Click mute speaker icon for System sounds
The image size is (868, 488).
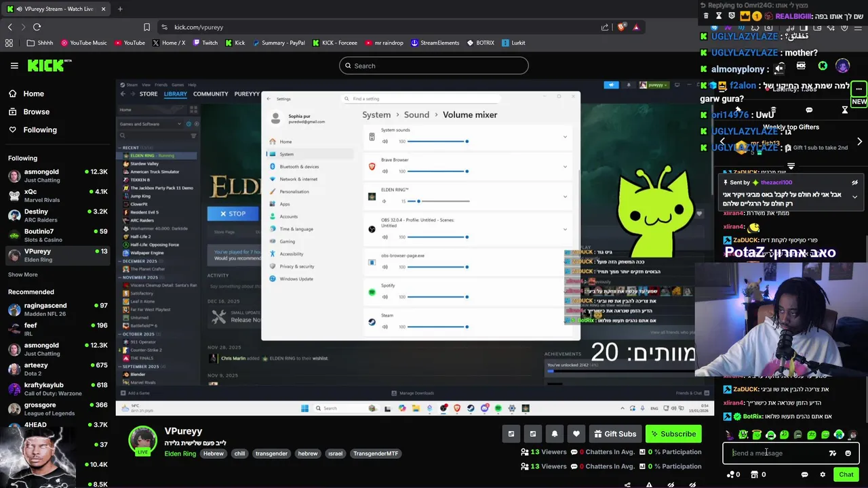point(385,142)
